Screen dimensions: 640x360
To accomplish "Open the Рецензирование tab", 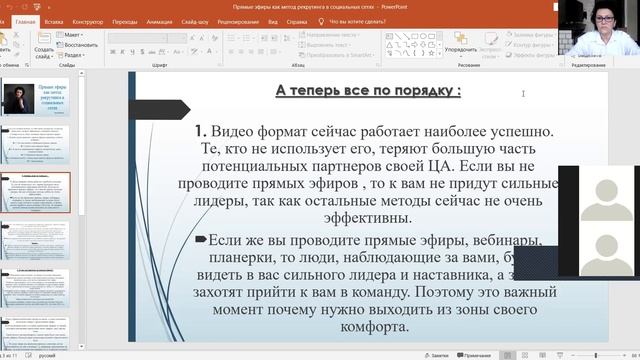I will [x=238, y=22].
